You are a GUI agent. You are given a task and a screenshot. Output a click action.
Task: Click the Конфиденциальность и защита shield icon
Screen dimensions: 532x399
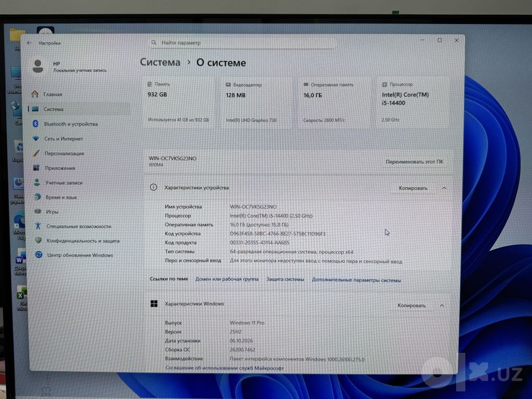tap(38, 240)
